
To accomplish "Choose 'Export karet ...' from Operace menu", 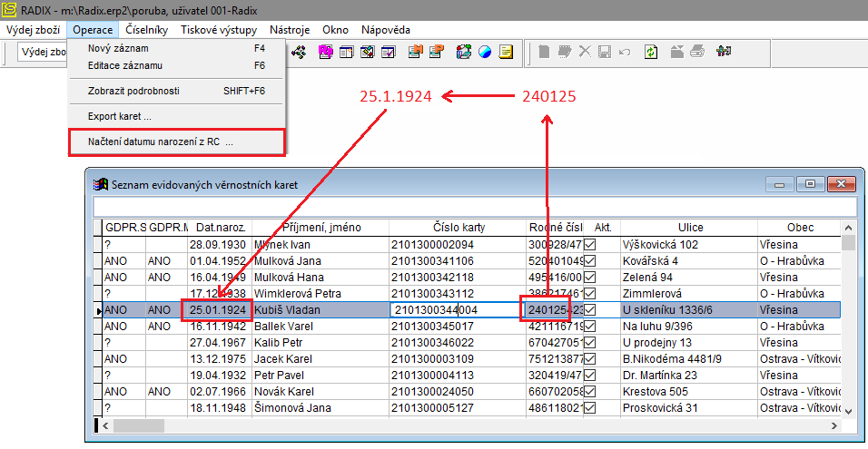I will pos(119,116).
